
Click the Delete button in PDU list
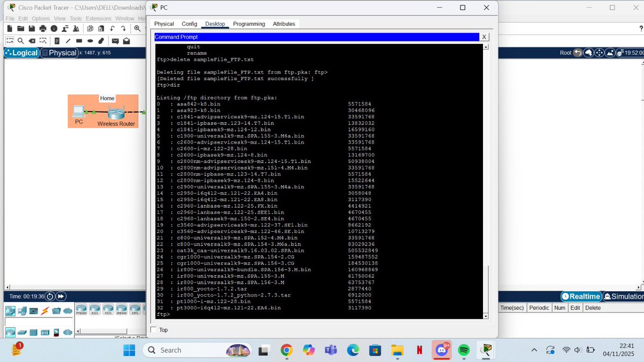593,308
